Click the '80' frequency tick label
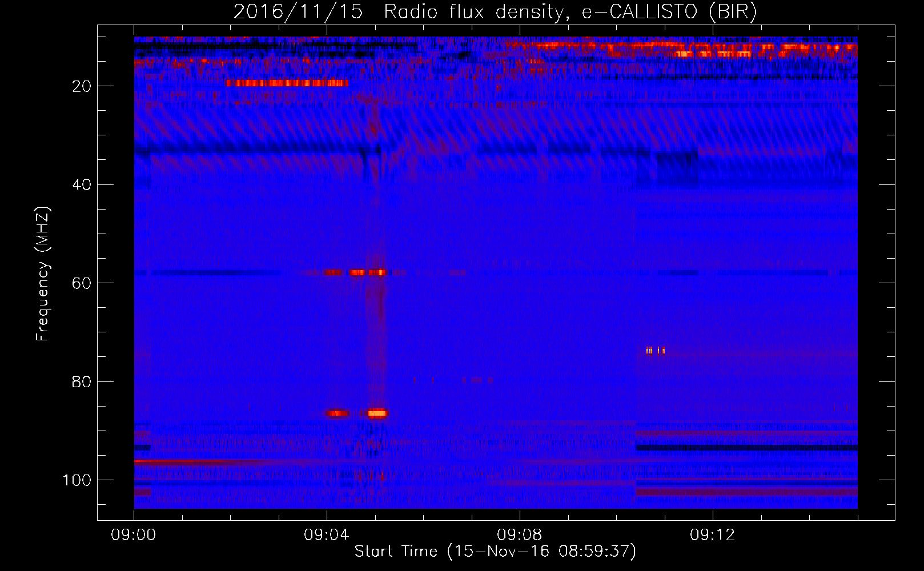This screenshot has height=571, width=924. (82, 382)
